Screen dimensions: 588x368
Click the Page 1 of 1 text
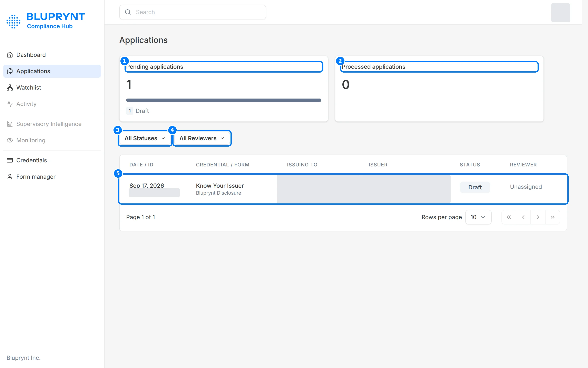pos(140,217)
